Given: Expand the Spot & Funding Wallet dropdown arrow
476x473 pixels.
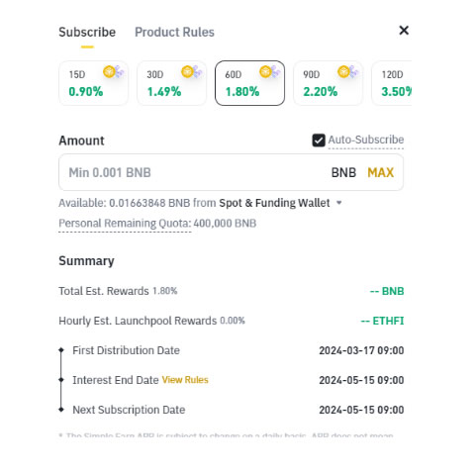Looking at the screenshot, I should coord(339,203).
